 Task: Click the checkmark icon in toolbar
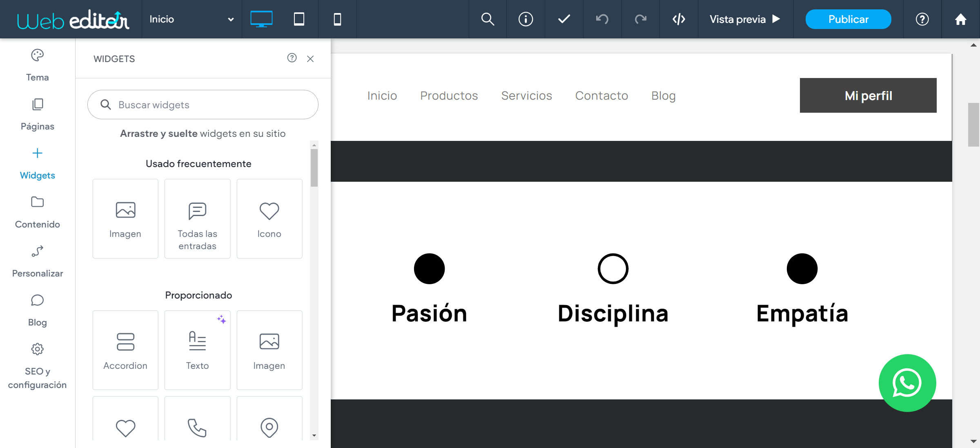point(564,19)
